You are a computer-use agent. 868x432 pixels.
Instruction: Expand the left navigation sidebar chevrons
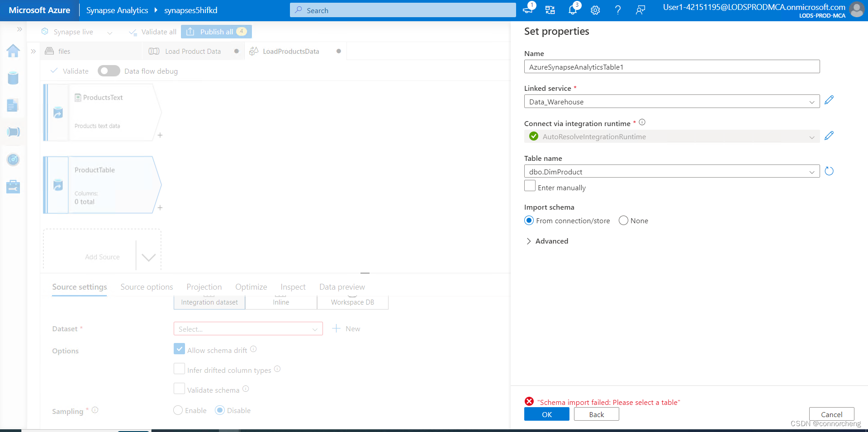pos(19,29)
